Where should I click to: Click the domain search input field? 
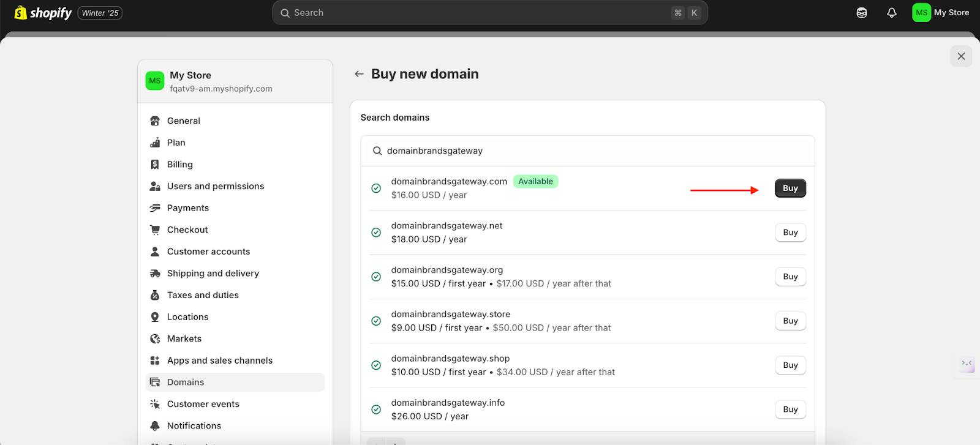587,151
